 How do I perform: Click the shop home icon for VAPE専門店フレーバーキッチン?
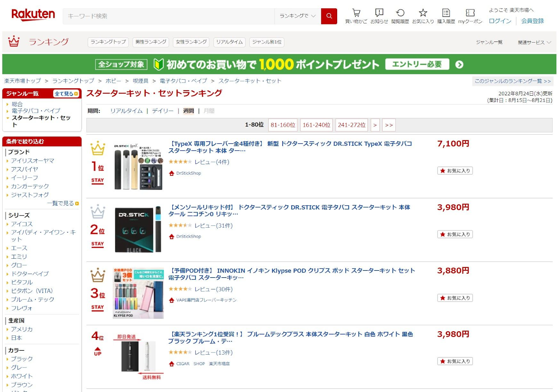172,300
